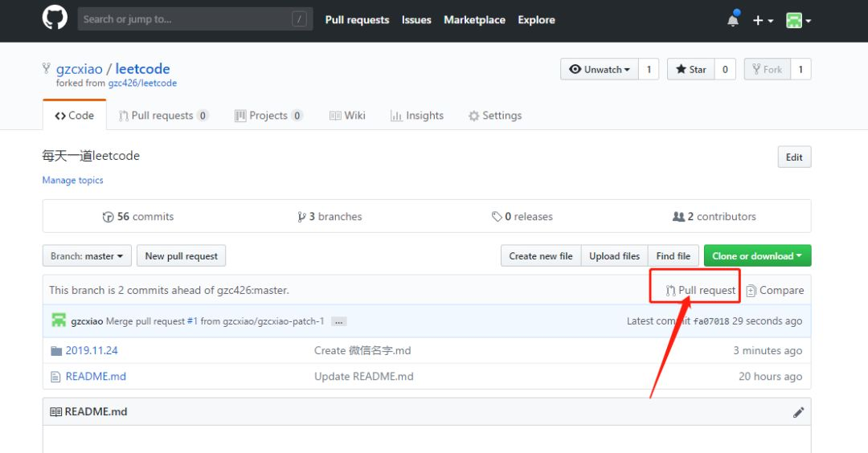
Task: Click the New pull request button
Action: coord(182,256)
